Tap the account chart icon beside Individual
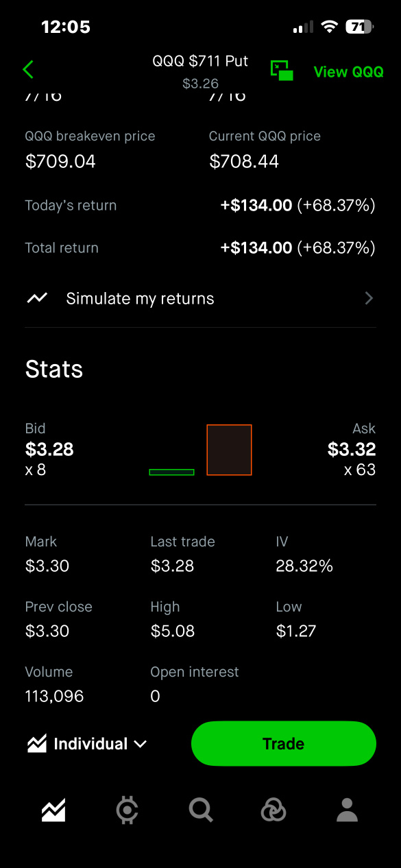This screenshot has width=401, height=868. click(37, 744)
